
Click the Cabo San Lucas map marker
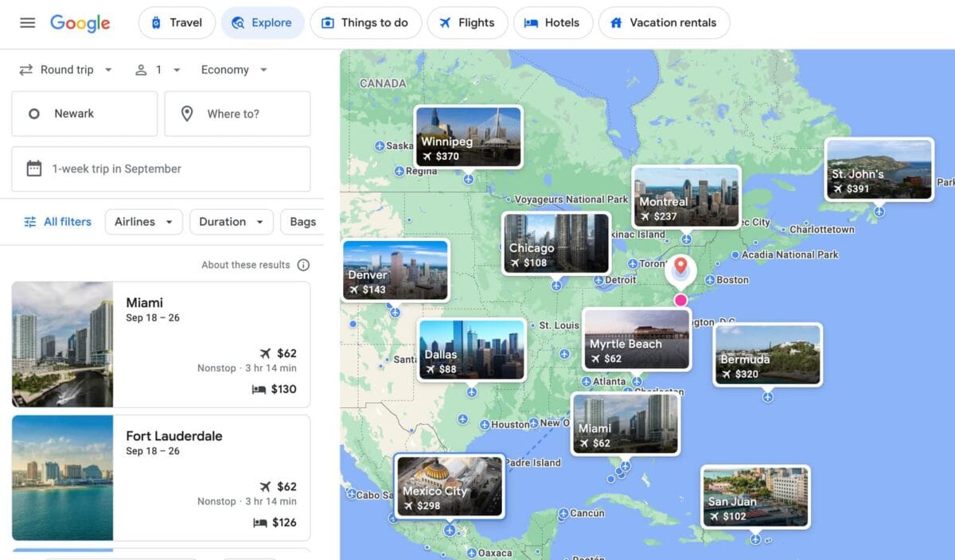[350, 495]
